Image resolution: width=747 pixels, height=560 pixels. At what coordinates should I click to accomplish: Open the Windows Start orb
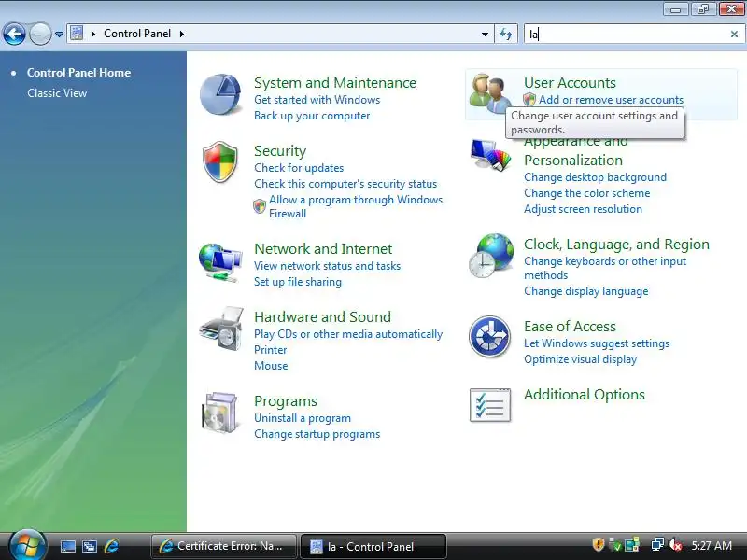pos(28,545)
